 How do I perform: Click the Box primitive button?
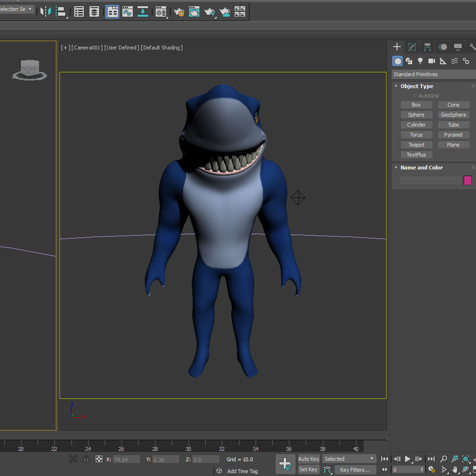[416, 105]
